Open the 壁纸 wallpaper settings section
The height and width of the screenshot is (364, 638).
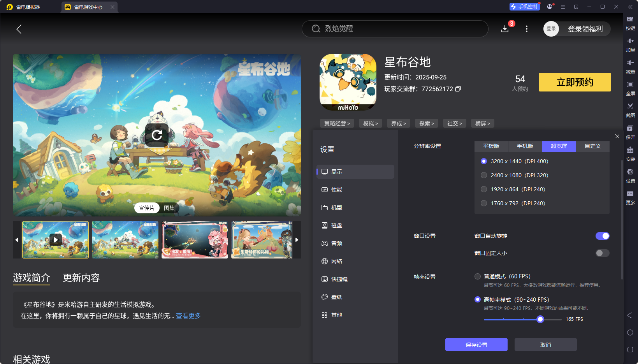click(337, 297)
